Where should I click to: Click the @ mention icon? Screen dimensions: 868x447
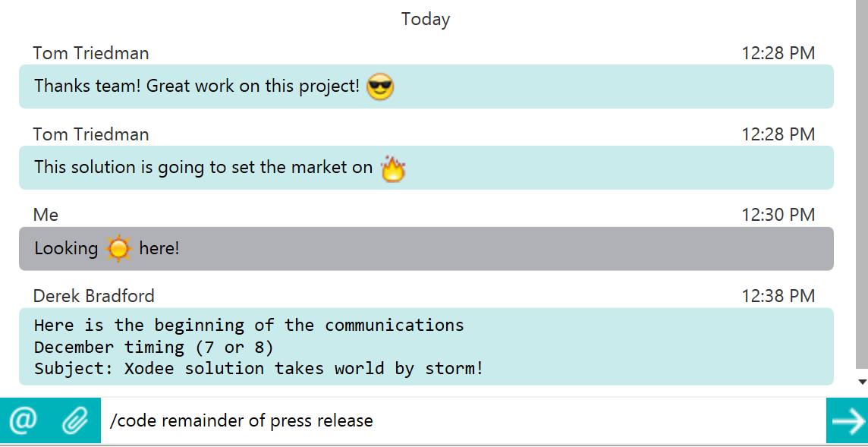(24, 420)
